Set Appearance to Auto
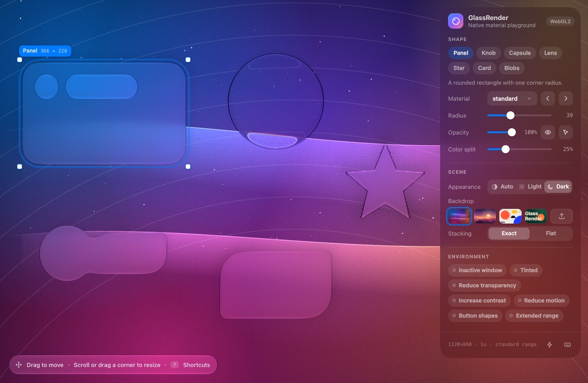 coord(502,187)
